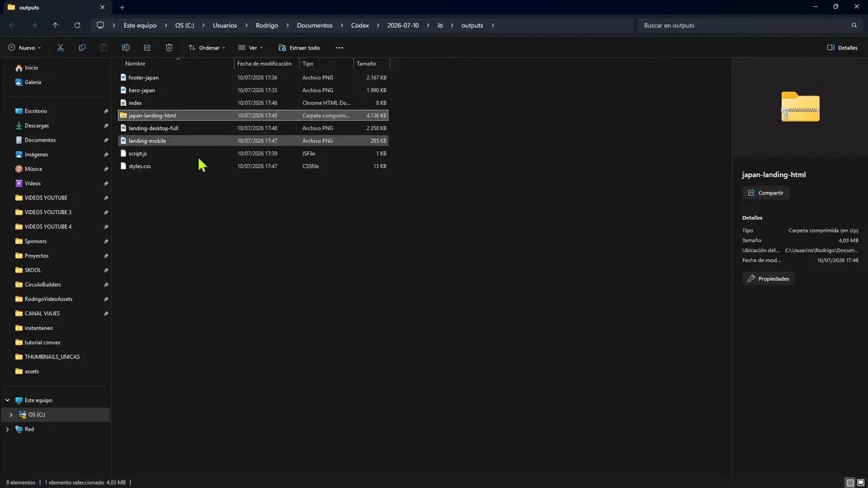Sort by Fecha de modificación column
The width and height of the screenshot is (868, 488).
(x=267, y=63)
